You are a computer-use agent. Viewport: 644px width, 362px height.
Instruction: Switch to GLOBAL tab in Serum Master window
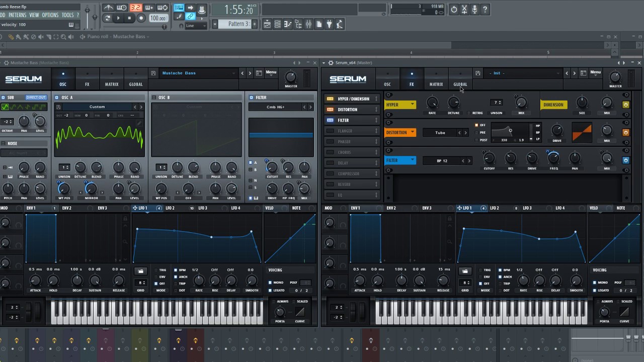(x=460, y=79)
